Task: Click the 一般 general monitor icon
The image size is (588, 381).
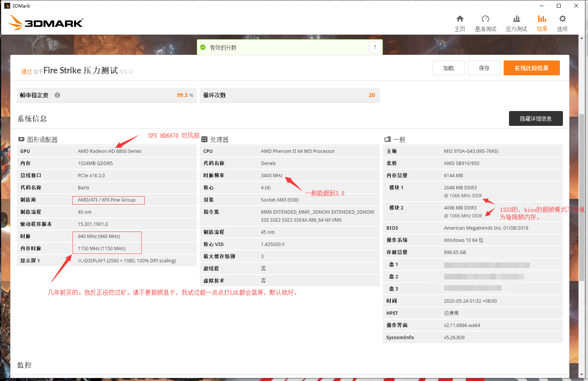Action: point(387,140)
